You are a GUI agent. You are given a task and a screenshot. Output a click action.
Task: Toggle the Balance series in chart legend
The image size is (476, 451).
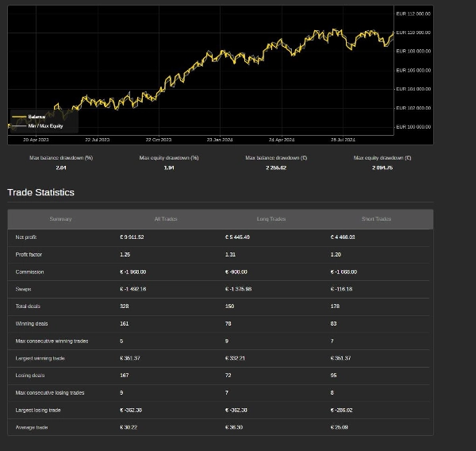coord(36,117)
